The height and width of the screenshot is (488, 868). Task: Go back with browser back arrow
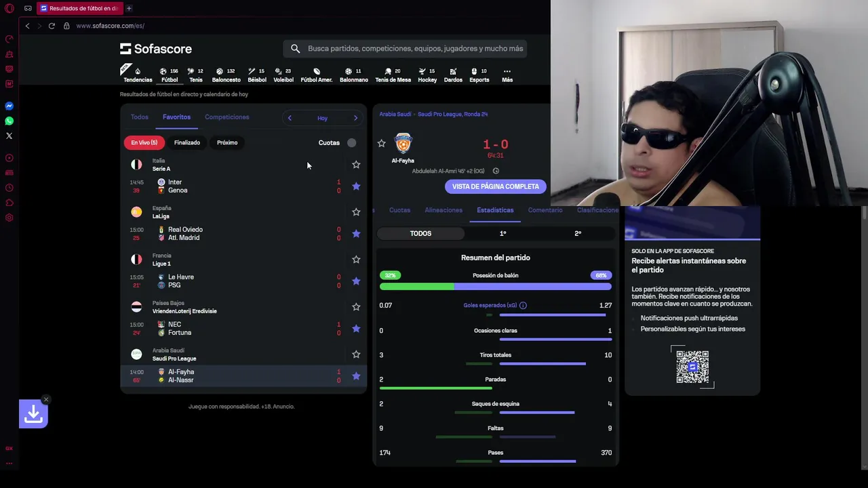pyautogui.click(x=27, y=26)
